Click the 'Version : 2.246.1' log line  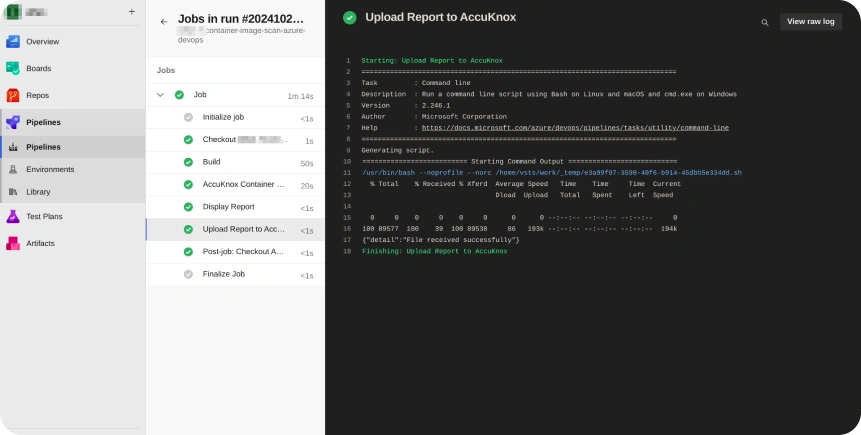pyautogui.click(x=406, y=105)
